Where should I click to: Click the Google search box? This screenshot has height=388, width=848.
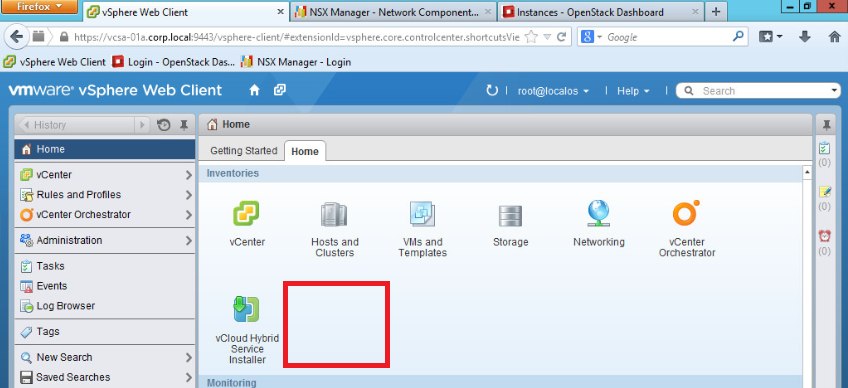pos(668,37)
